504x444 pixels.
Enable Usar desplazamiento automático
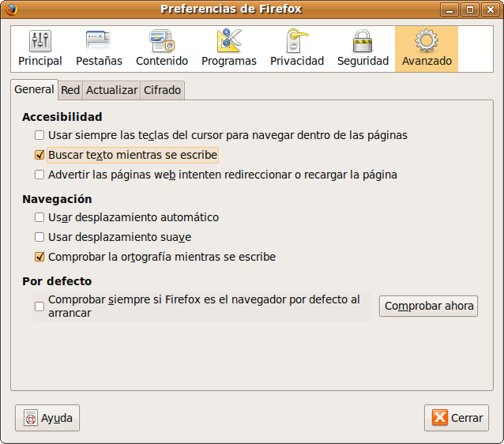coord(39,217)
